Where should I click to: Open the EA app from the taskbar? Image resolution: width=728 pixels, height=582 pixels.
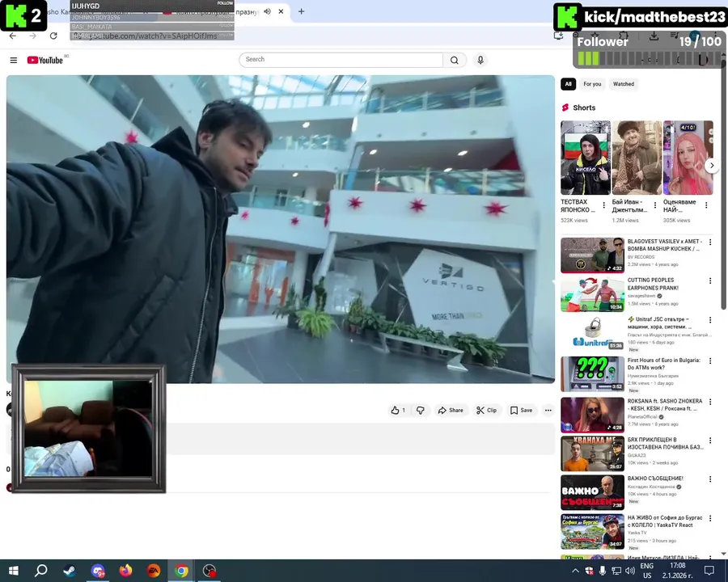(154, 571)
